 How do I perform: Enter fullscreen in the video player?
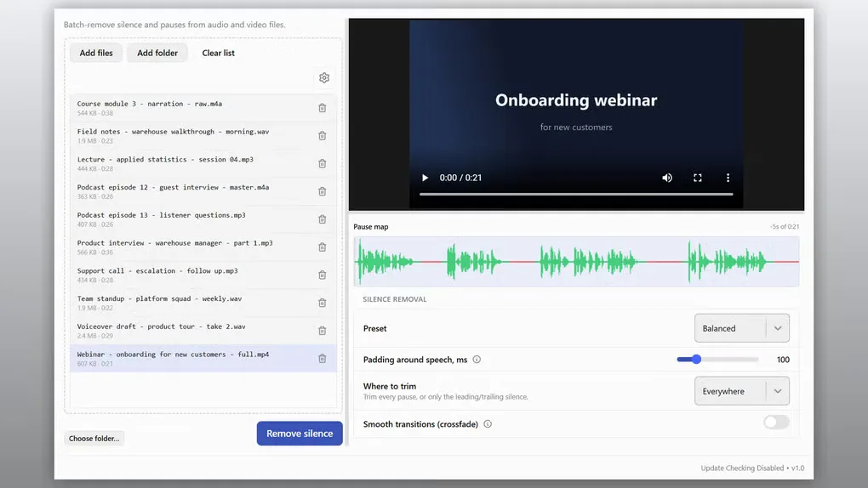click(x=698, y=178)
